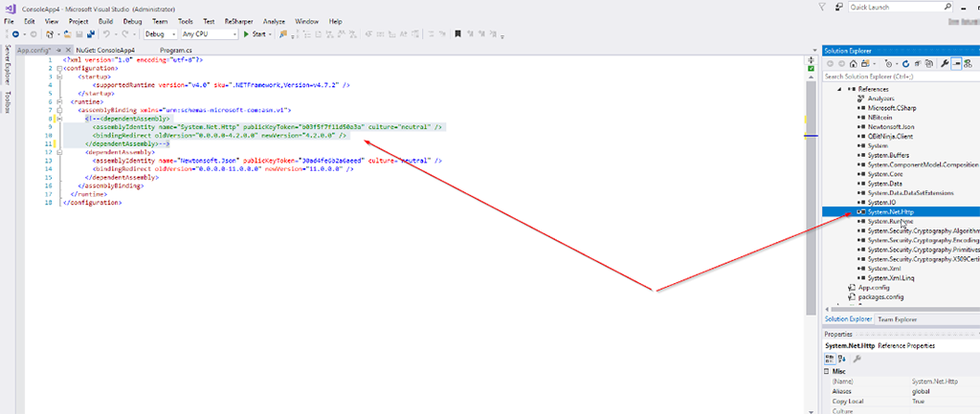Open Properties via the wrench icon
Viewport: 980px width, 414px height.
point(946,63)
